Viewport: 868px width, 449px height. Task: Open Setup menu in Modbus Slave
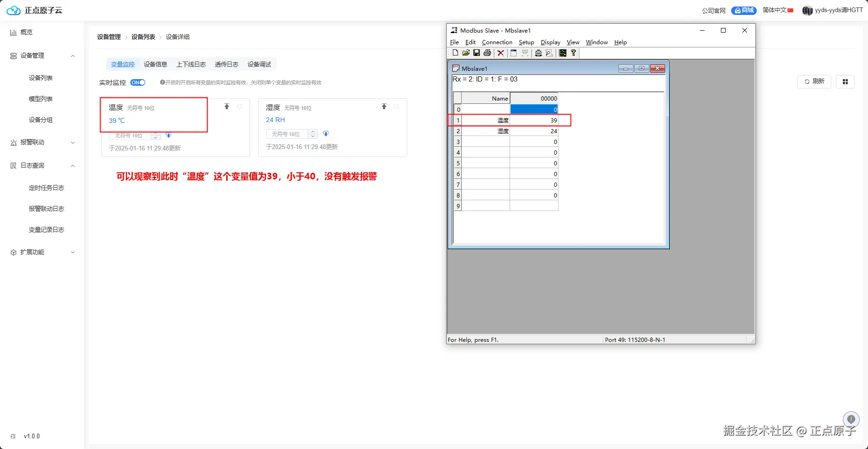point(526,42)
